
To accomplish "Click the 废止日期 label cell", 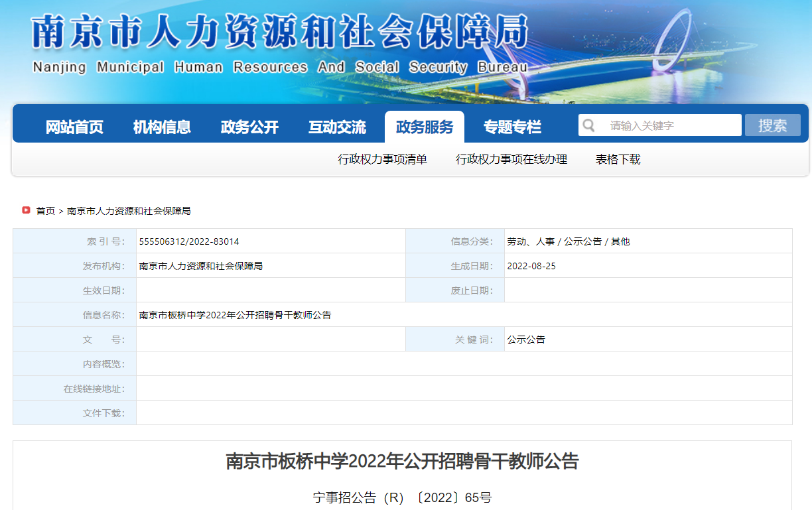I will tap(455, 290).
